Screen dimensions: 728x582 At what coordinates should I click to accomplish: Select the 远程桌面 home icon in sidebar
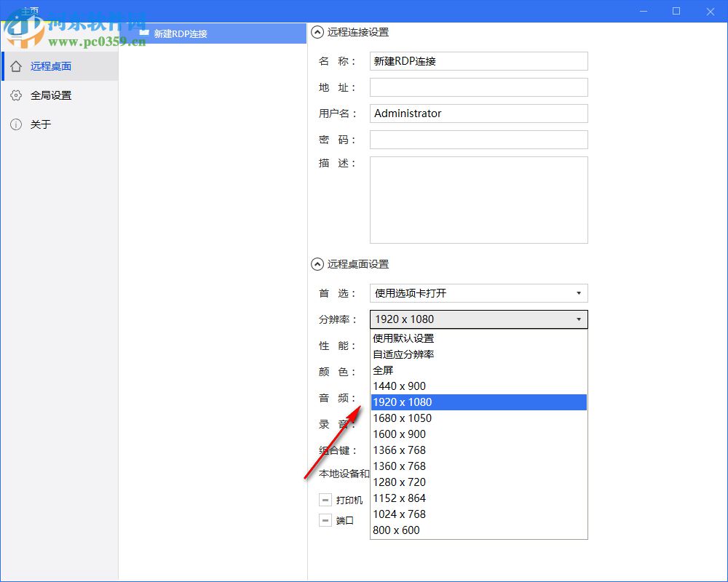click(x=16, y=65)
